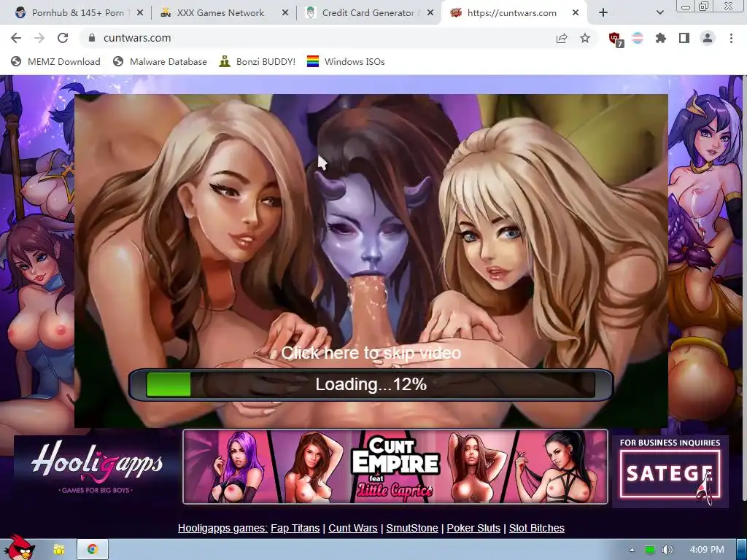
Task: Open the Fap Titans footer link
Action: pos(295,528)
